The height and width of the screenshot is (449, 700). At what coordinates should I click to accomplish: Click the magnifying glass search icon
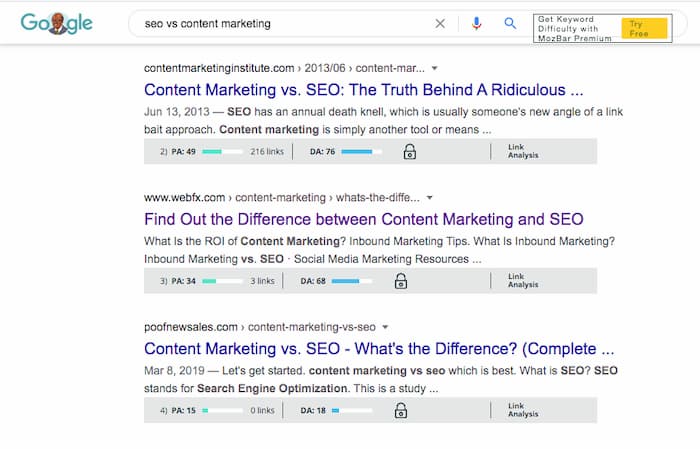(510, 23)
